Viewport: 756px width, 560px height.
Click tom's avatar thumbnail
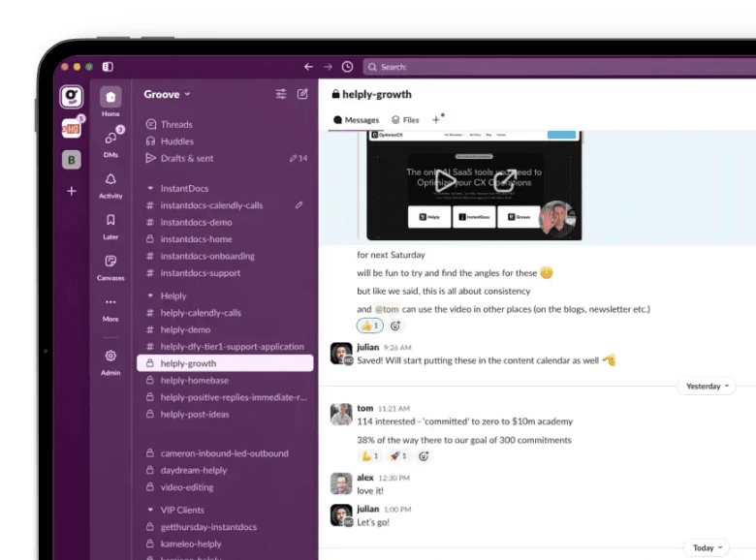(341, 415)
